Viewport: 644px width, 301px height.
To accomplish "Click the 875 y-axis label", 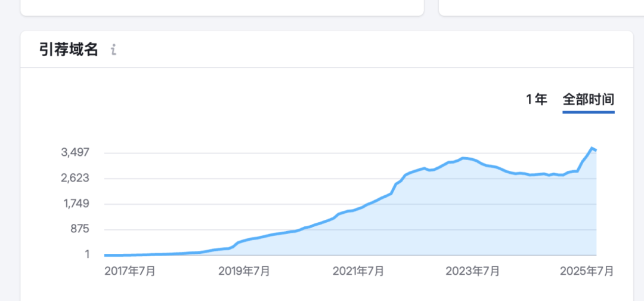I will point(79,229).
